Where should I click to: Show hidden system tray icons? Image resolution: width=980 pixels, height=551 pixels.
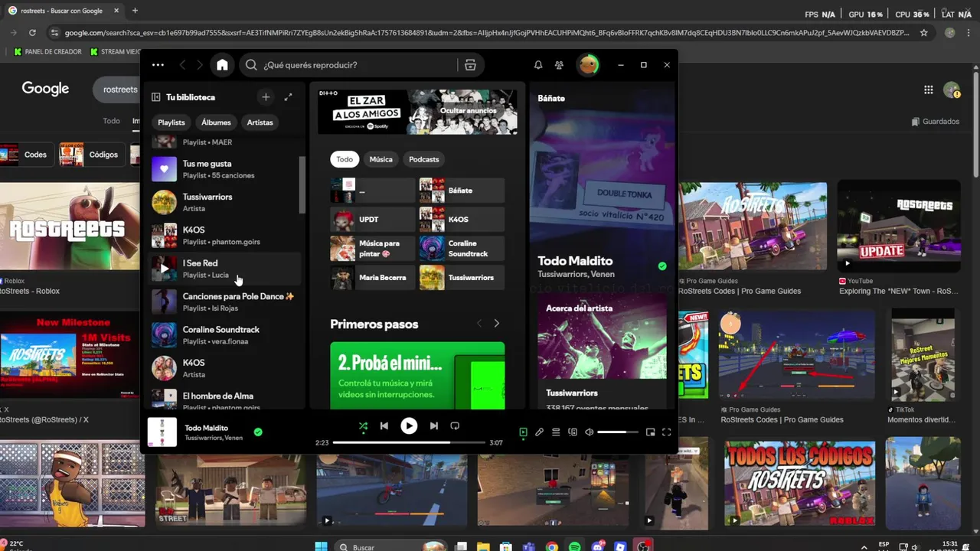click(864, 546)
